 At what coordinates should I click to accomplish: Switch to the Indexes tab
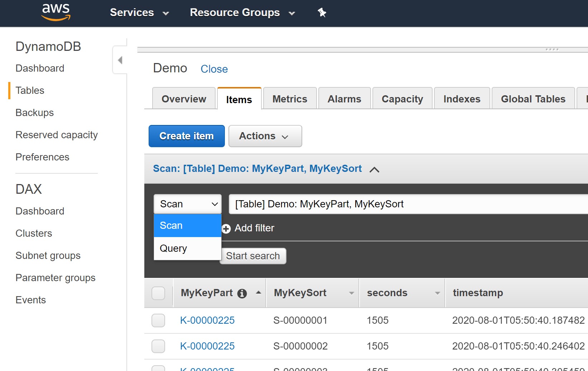pos(462,99)
